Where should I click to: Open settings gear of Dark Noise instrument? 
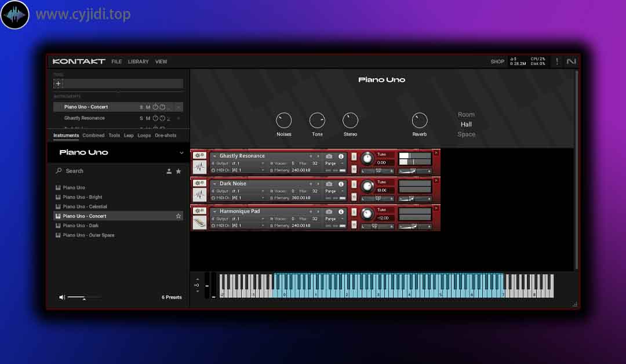pos(199,183)
